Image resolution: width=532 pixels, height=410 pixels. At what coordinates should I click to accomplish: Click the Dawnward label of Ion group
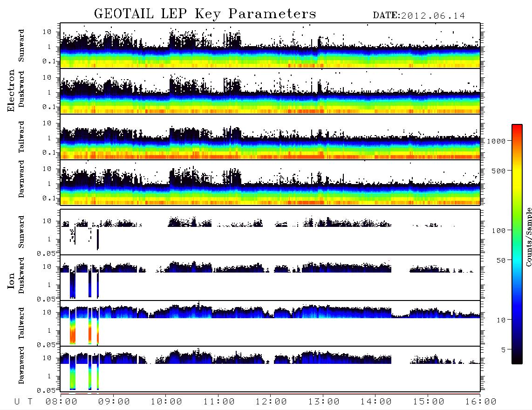click(21, 365)
